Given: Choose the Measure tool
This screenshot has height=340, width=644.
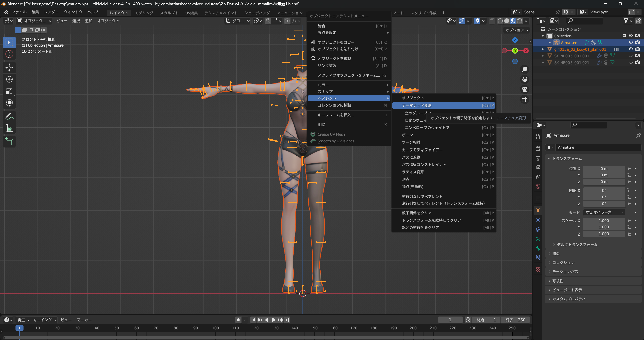Looking at the screenshot, I should [x=9, y=128].
